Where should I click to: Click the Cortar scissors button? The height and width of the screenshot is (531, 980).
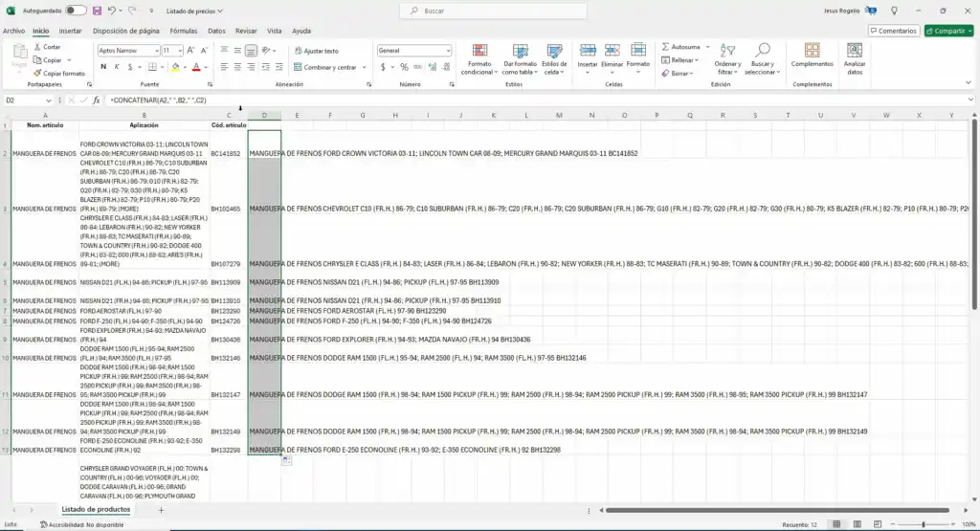pos(47,47)
